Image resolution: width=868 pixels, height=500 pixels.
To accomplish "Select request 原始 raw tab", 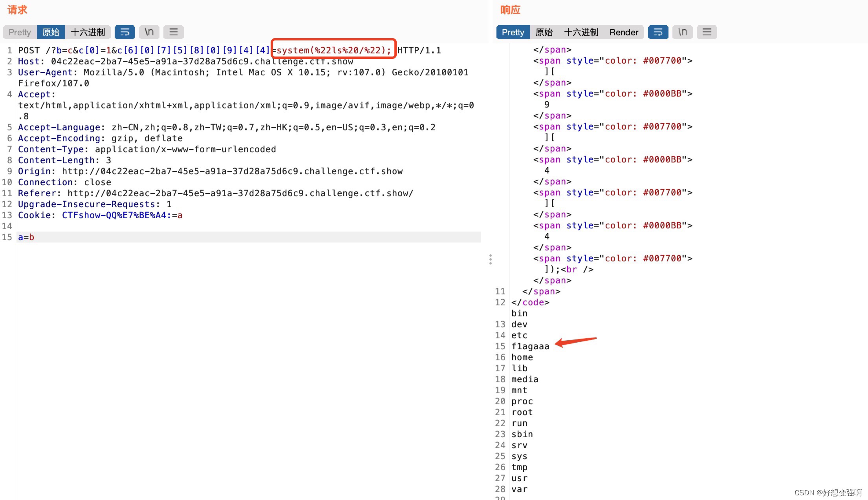I will pyautogui.click(x=51, y=32).
